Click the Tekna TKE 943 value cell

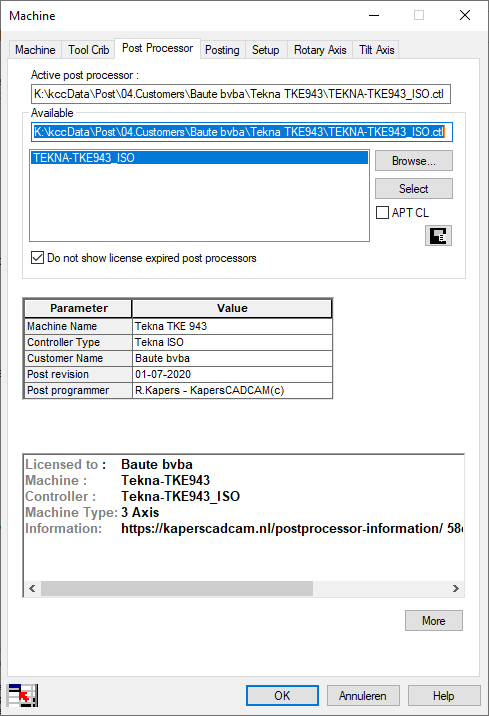tap(232, 326)
